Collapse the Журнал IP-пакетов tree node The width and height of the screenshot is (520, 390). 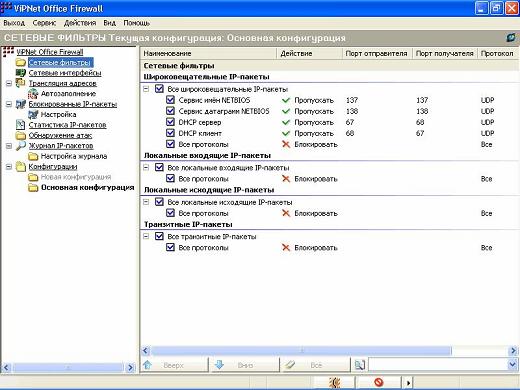coord(9,146)
